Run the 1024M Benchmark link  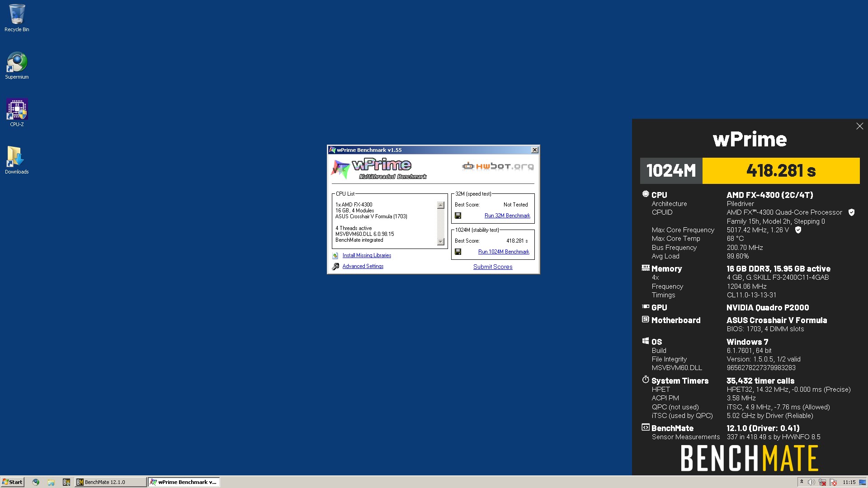pos(504,252)
